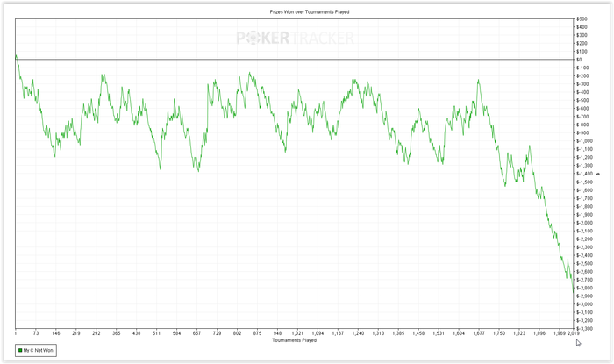Viewport: 614px width, 364px height.
Task: Click the x-axis value 1,240
Action: pyautogui.click(x=358, y=333)
